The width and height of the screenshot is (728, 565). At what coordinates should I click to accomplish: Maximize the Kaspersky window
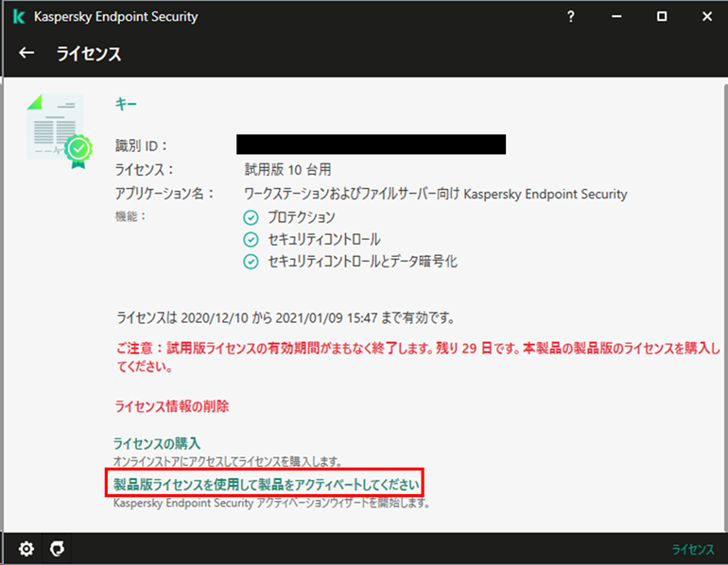pos(662,17)
